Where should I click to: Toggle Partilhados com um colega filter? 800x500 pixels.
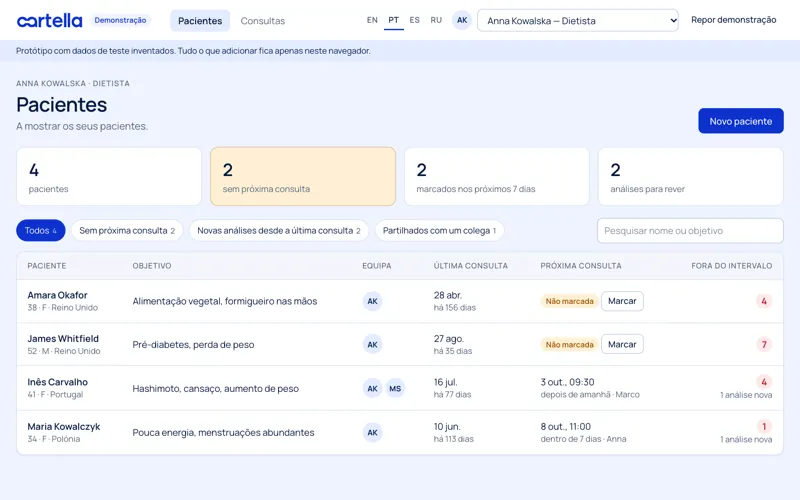[x=439, y=231]
